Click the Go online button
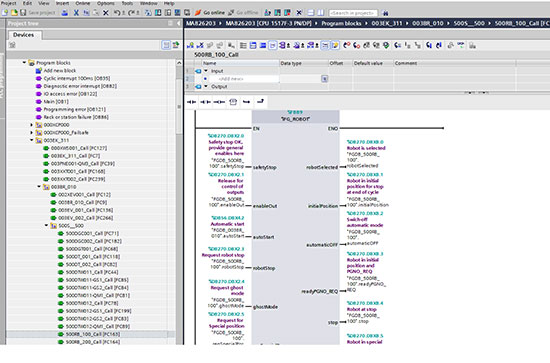This screenshot has width=550, height=363. [210, 13]
